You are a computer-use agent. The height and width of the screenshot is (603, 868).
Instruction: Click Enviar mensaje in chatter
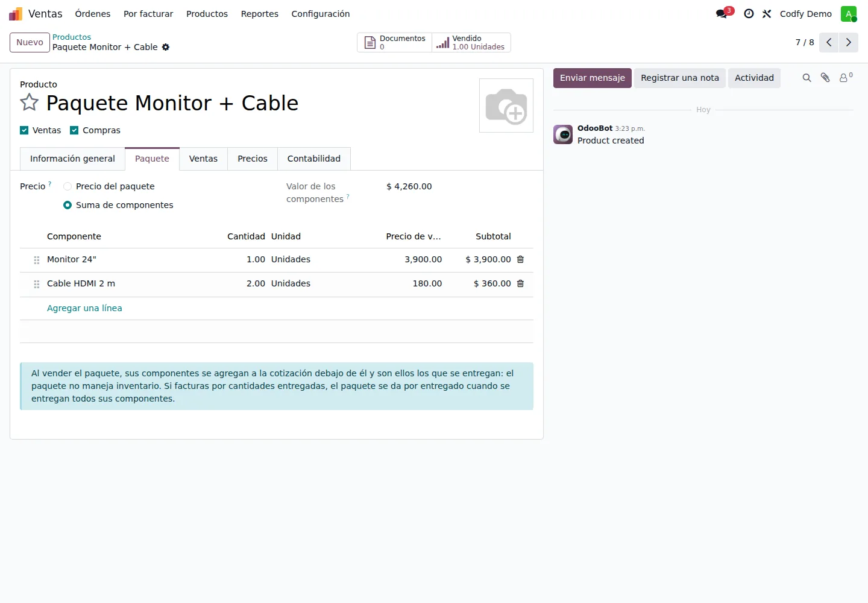[593, 78]
